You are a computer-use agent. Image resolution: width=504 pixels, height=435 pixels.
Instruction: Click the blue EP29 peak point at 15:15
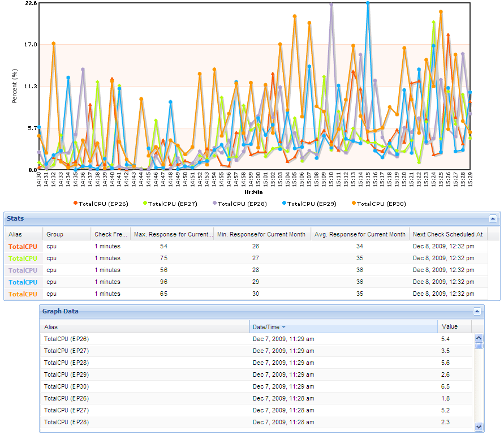[x=368, y=3]
